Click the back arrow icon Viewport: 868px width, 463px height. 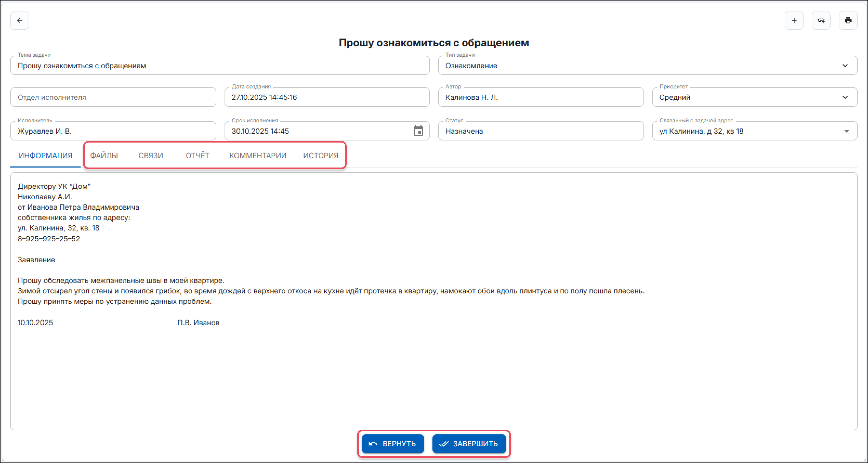coord(19,20)
